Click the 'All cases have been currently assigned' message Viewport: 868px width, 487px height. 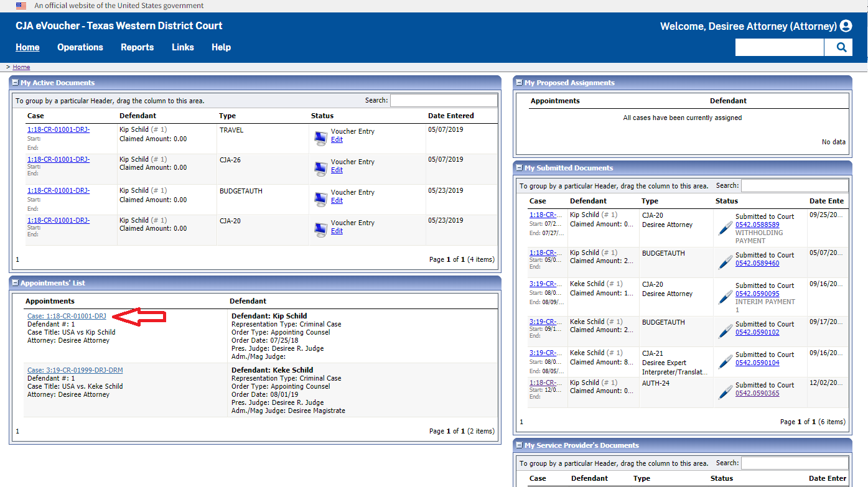683,118
